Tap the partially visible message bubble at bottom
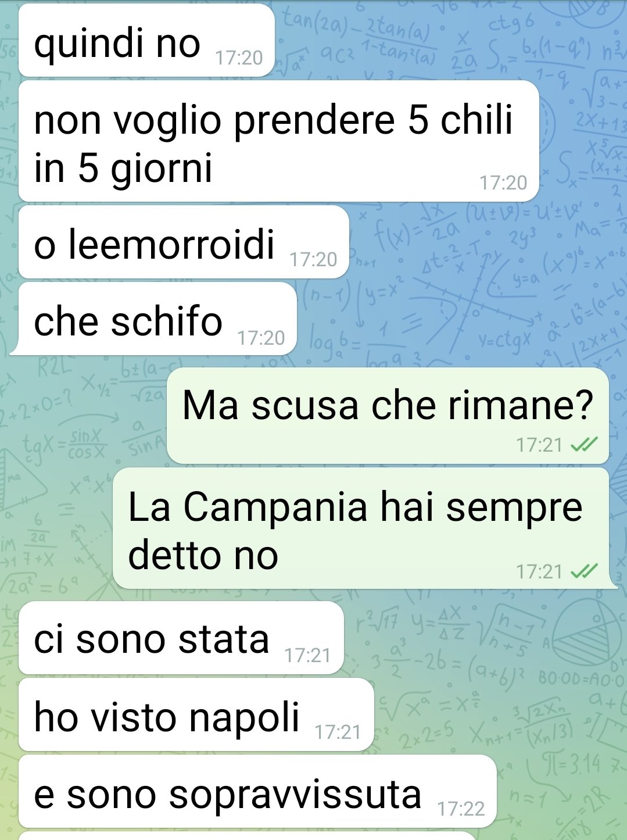 [248, 836]
